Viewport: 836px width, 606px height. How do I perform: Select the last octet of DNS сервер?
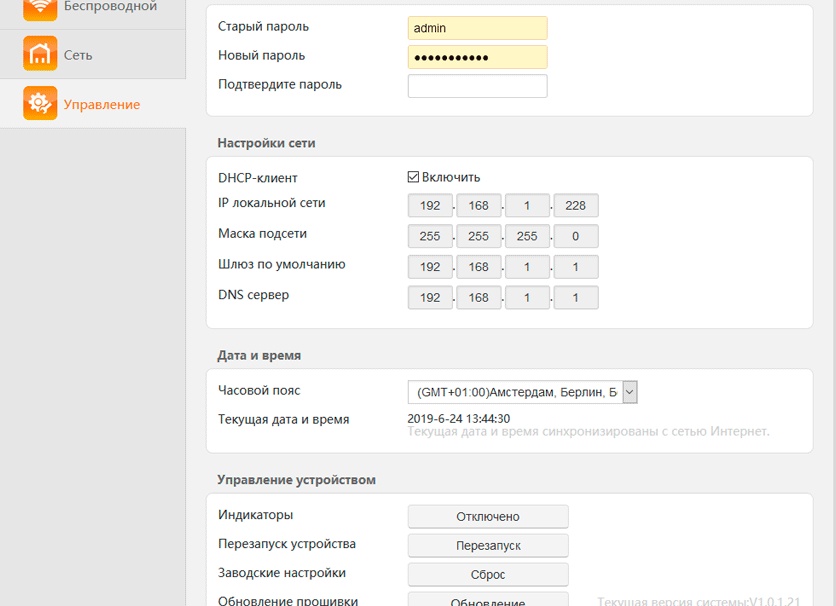pos(576,297)
